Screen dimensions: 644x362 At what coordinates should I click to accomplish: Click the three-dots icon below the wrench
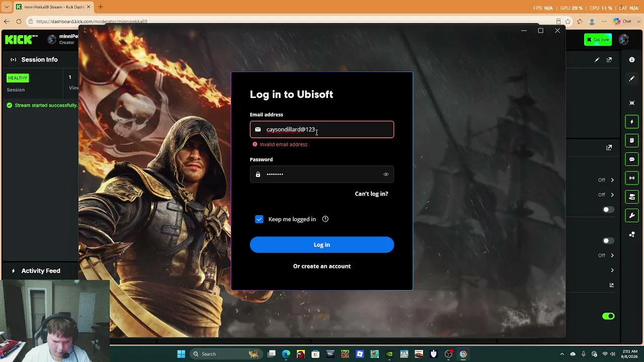tap(632, 234)
